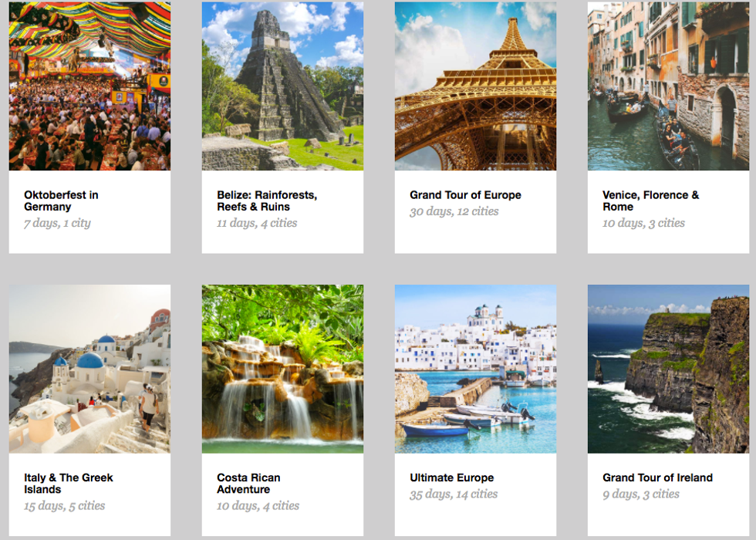The width and height of the screenshot is (756, 540).
Task: Select the Italy & The Greek Islands title
Action: [68, 483]
